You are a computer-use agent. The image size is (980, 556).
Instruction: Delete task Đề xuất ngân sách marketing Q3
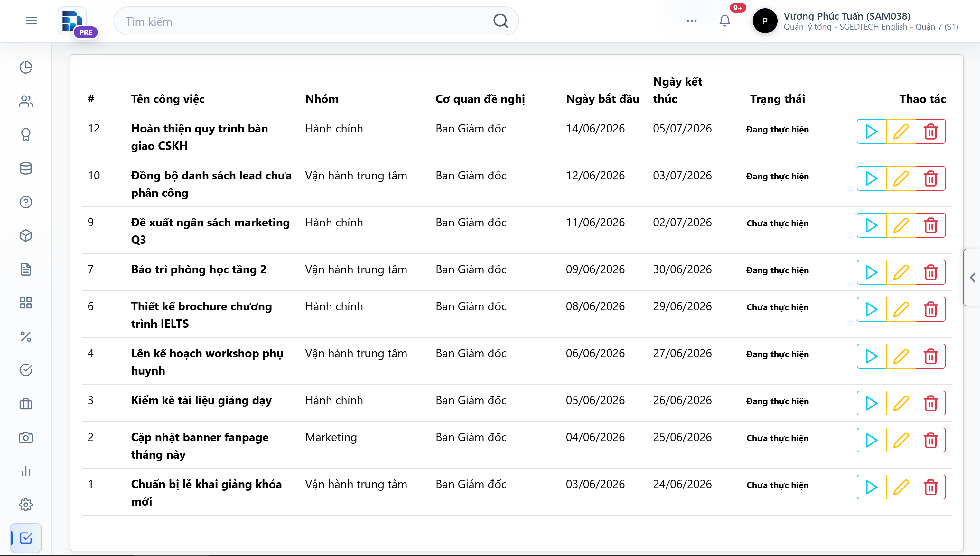(x=930, y=225)
